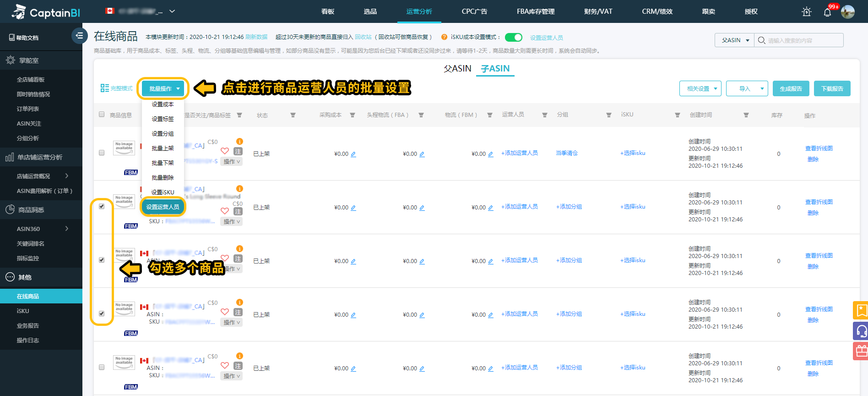Open FBA库存管理 top menu

(x=536, y=11)
